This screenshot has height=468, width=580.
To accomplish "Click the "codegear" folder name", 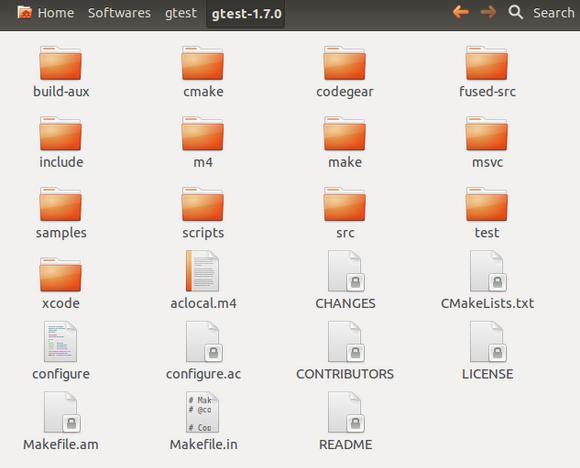I will point(345,92).
